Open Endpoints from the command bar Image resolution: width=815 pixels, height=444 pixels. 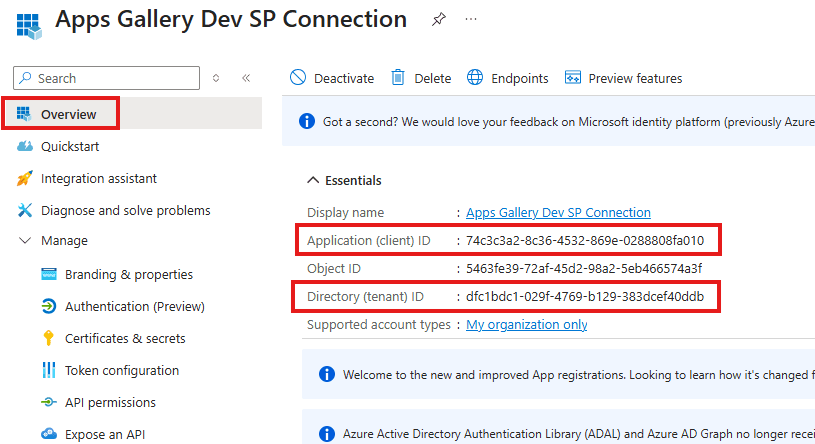click(520, 79)
